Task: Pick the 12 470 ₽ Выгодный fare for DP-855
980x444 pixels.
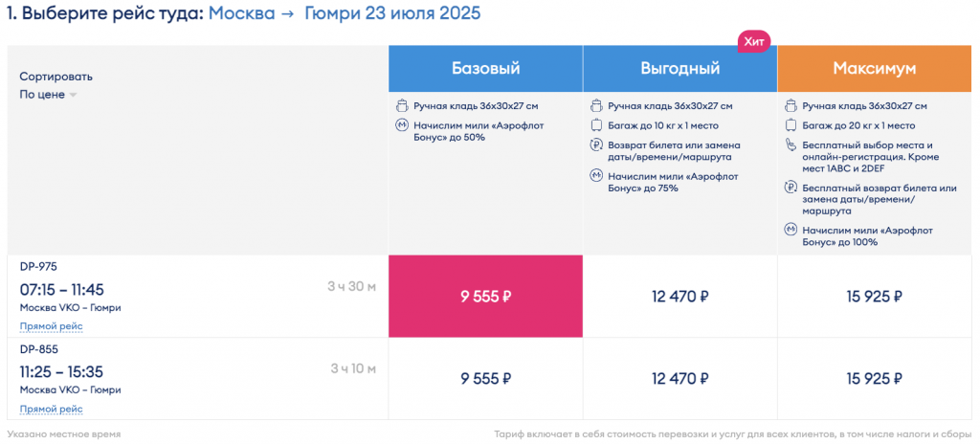Action: pyautogui.click(x=679, y=379)
